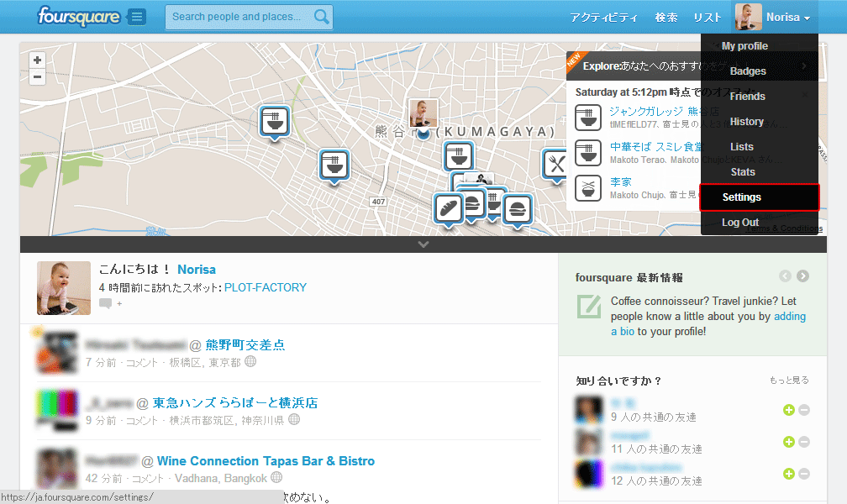Image resolution: width=847 pixels, height=504 pixels.
Task: Select Lists from the dropdown menu
Action: [741, 146]
